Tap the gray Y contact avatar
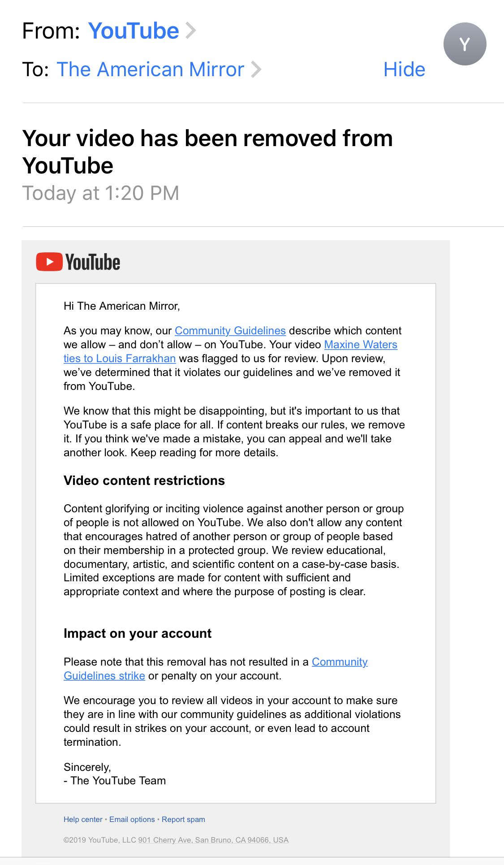This screenshot has width=504, height=865. coord(465,44)
